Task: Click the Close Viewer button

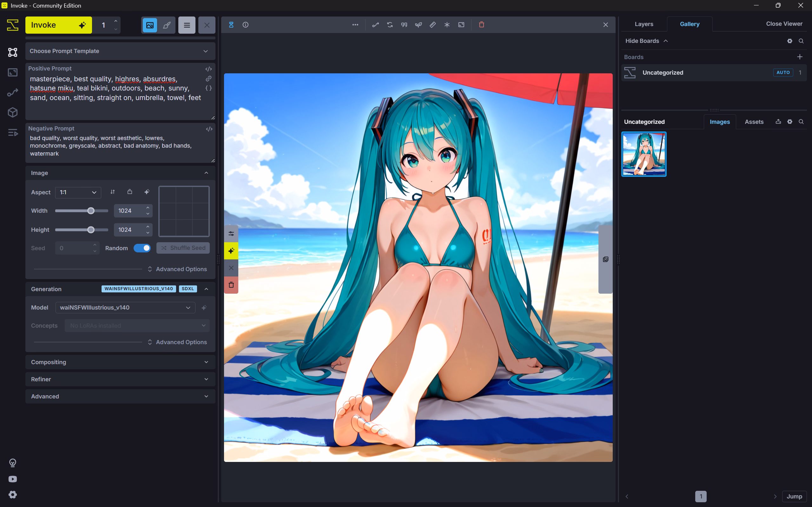Action: 784,24
